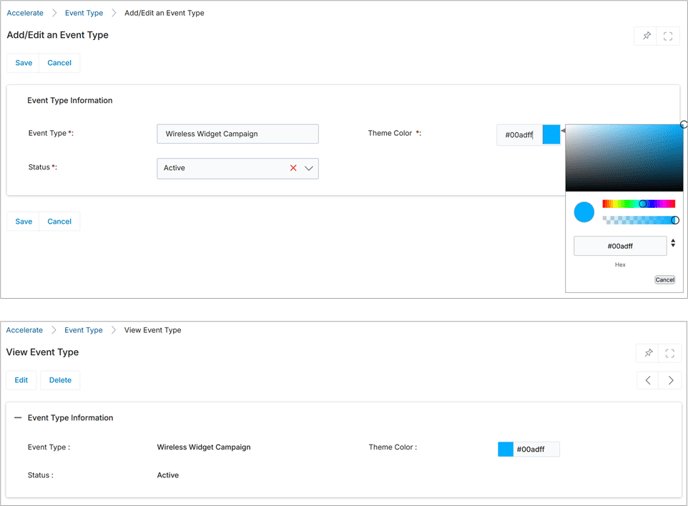The height and width of the screenshot is (506, 688).
Task: Adjust the rainbow hue slider
Action: [639, 204]
